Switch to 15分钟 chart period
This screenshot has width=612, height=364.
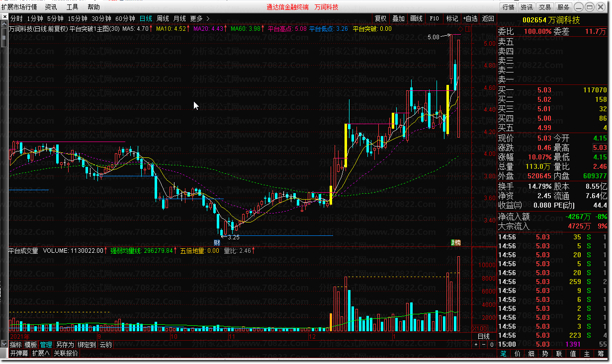click(x=77, y=19)
